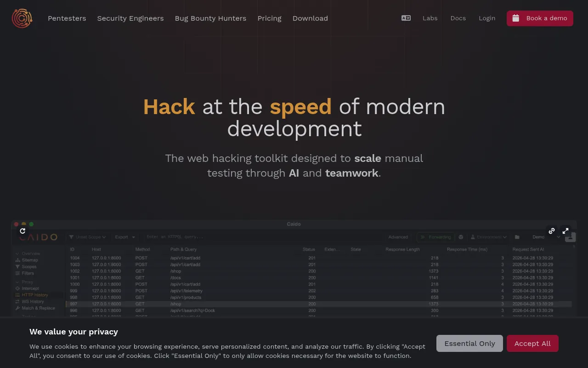Click the globe icon beside Forwarding
This screenshot has height=368, width=588.
coord(461,237)
